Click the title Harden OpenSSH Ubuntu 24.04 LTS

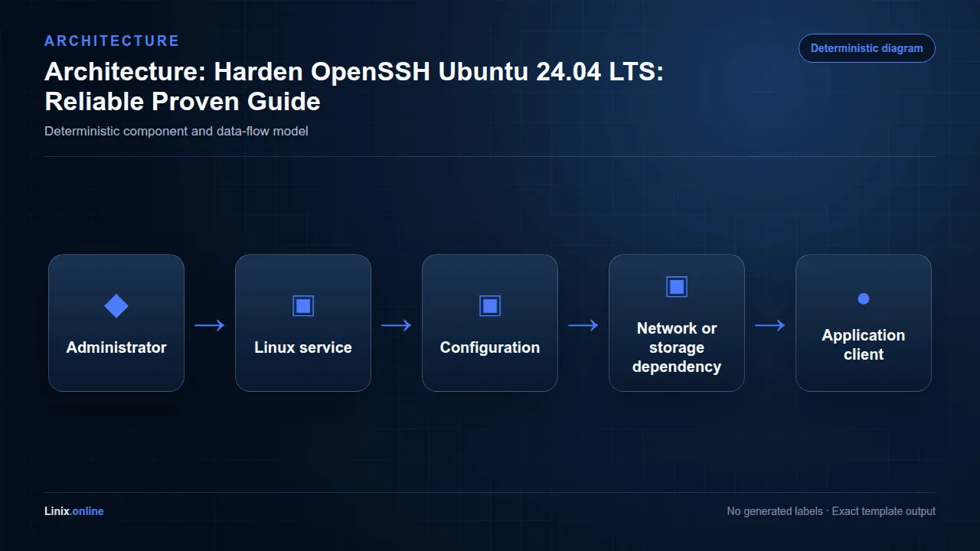438,72
